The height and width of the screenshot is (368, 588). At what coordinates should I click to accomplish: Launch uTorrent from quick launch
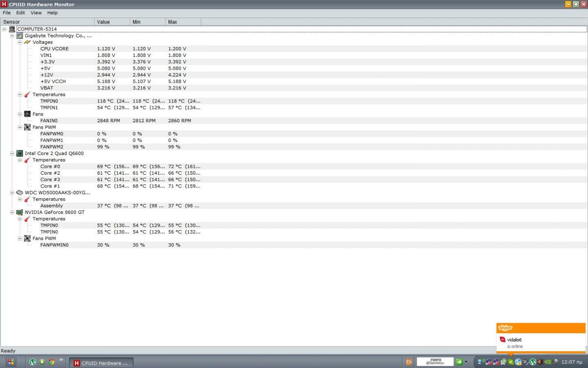(33, 362)
